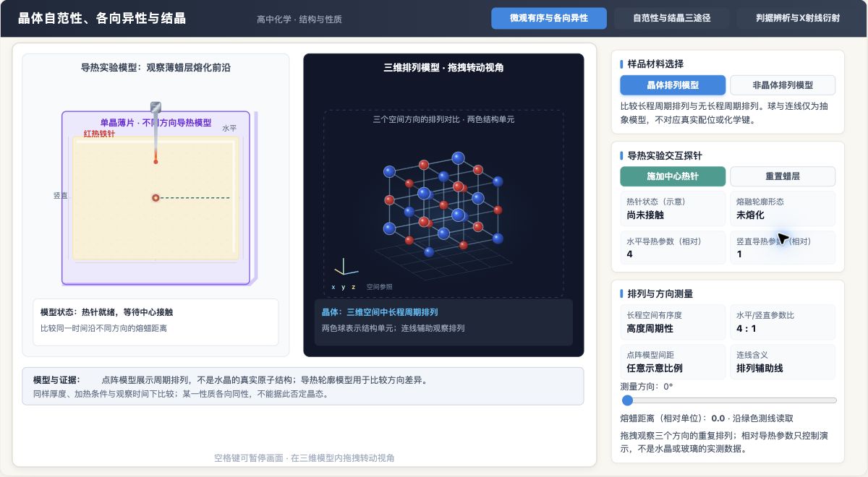This screenshot has width=868, height=477.
Task: Click the 竖直 axis label
Action: (60, 196)
